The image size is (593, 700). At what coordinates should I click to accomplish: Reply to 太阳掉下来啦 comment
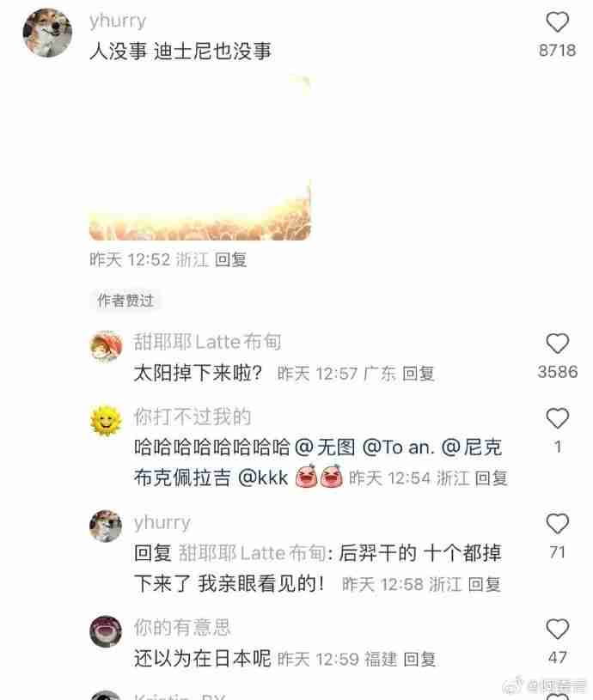419,374
